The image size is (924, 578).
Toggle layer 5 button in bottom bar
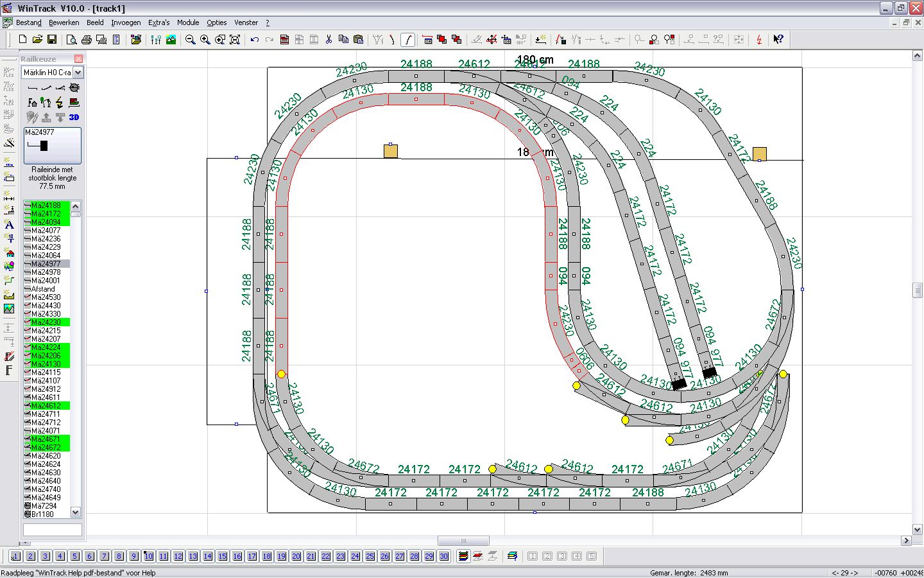[74, 556]
